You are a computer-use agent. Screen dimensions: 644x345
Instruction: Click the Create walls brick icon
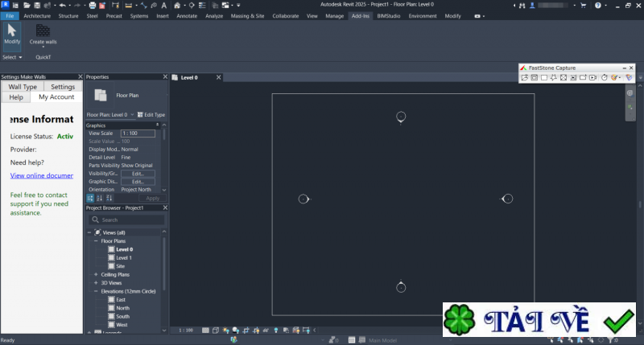(43, 30)
